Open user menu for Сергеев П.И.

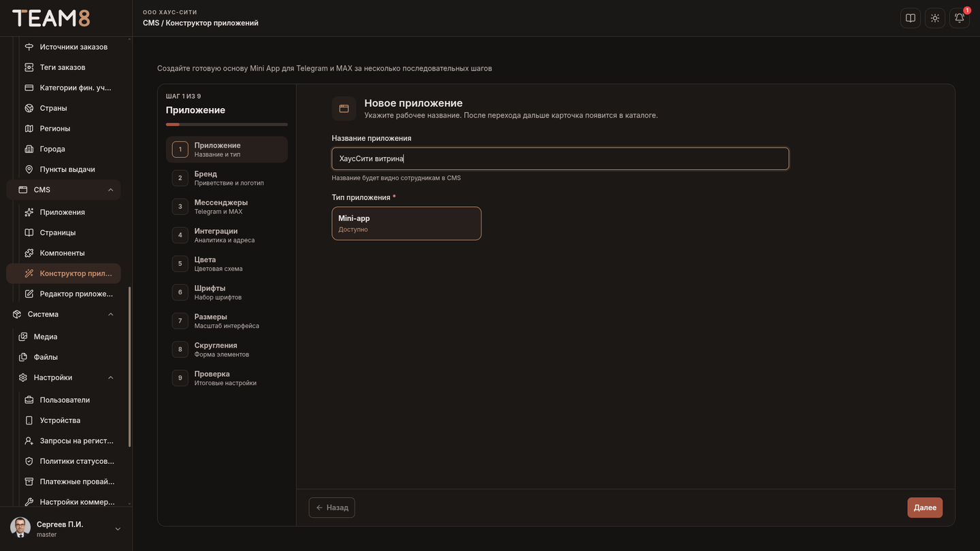click(x=66, y=529)
